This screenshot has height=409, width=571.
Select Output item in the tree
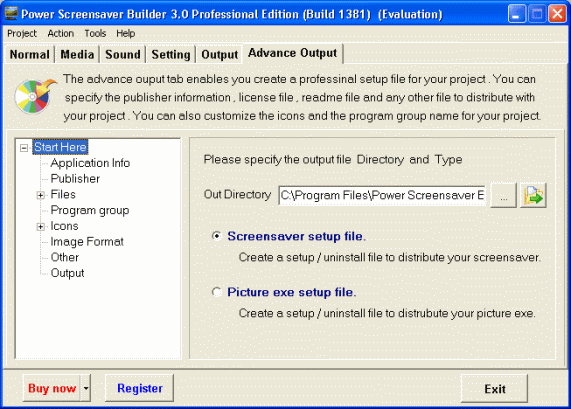click(67, 273)
